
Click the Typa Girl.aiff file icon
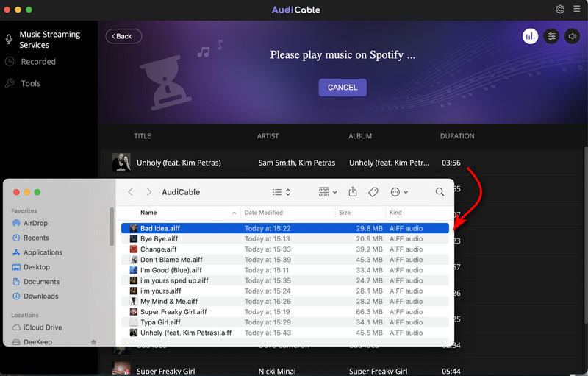click(x=134, y=322)
